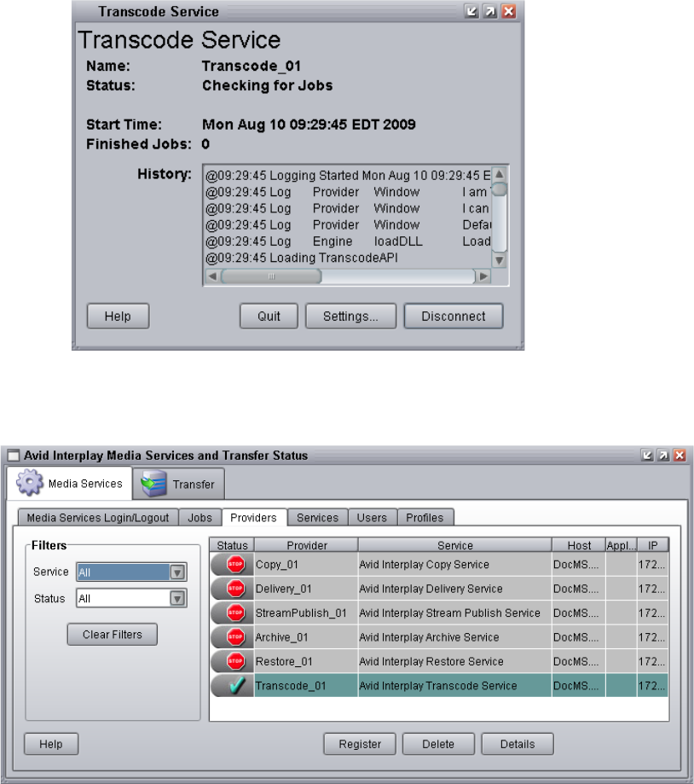Click the checkmark status icon for Transcode_01

[x=236, y=686]
